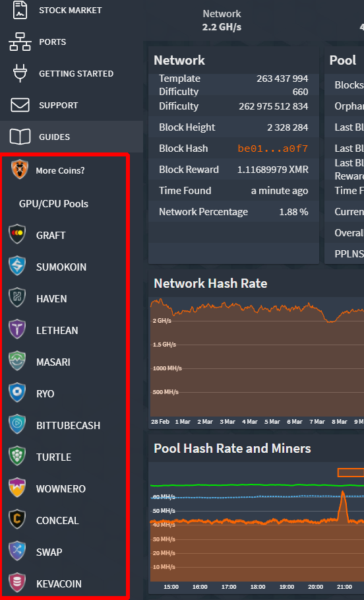Open block hash be01...a0f7 link
Viewport: 364px width, 600px height.
pyautogui.click(x=272, y=149)
